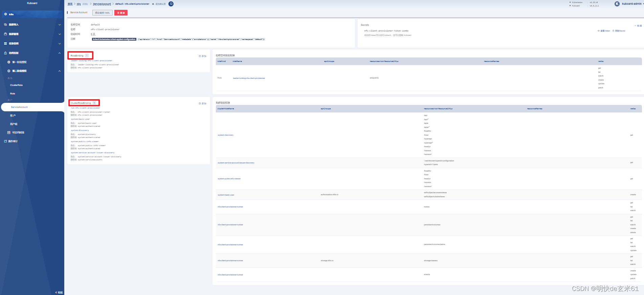Click the Kuboard logo text
The height and width of the screenshot is (295, 644).
click(x=32, y=3)
